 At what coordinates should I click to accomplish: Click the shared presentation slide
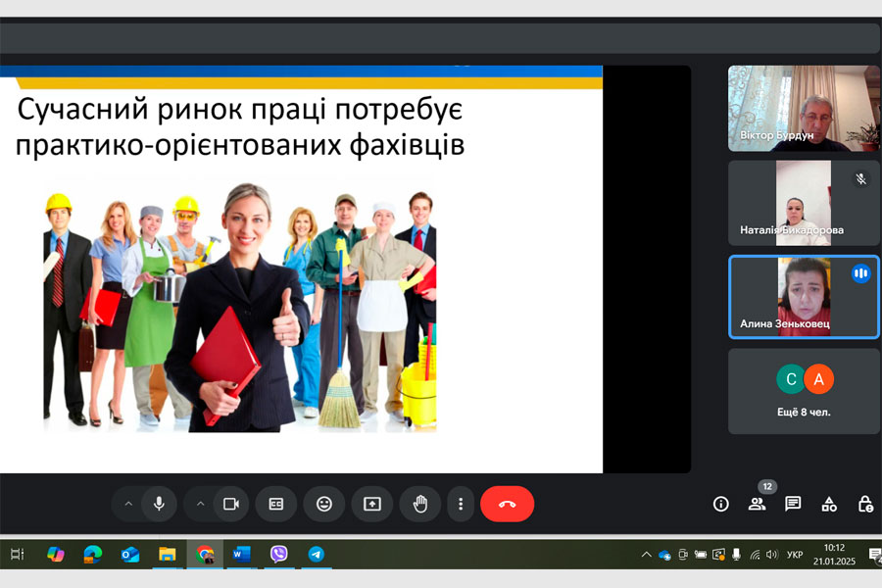click(301, 269)
